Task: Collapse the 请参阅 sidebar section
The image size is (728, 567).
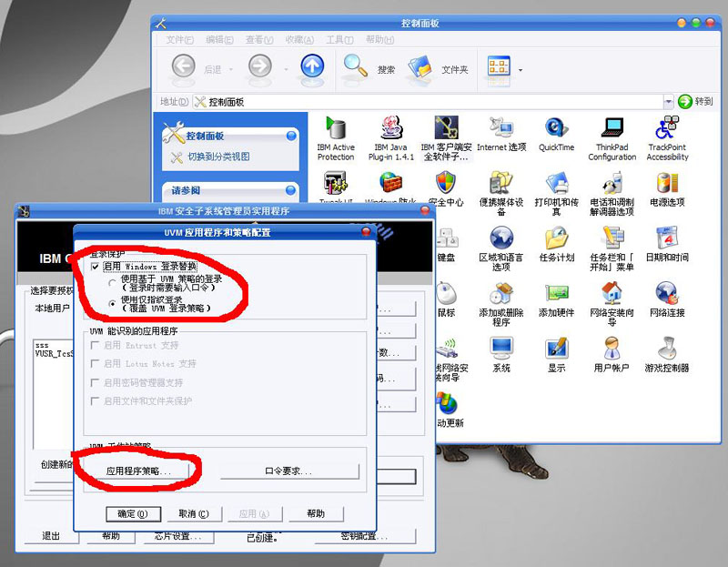Action: pyautogui.click(x=290, y=190)
